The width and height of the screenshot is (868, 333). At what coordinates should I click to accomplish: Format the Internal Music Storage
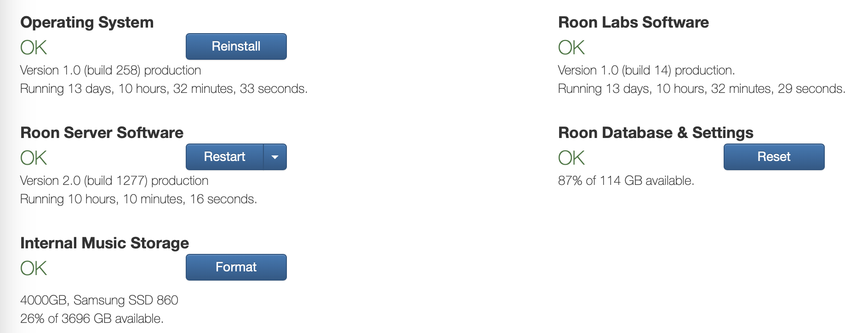pyautogui.click(x=236, y=267)
